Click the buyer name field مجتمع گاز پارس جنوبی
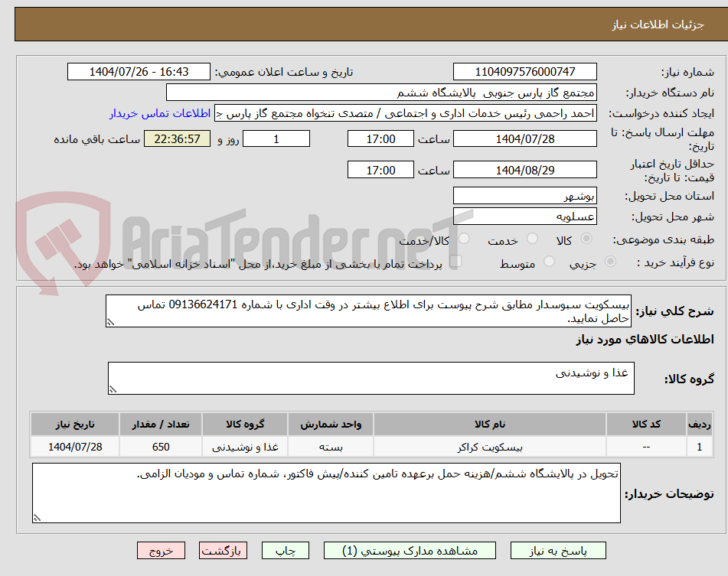Screen dimensions: 728x576 point(381,93)
